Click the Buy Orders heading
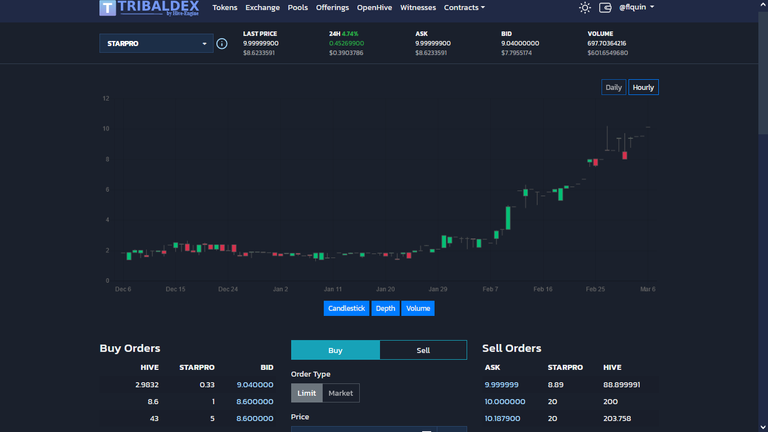The height and width of the screenshot is (432, 768). pos(130,348)
